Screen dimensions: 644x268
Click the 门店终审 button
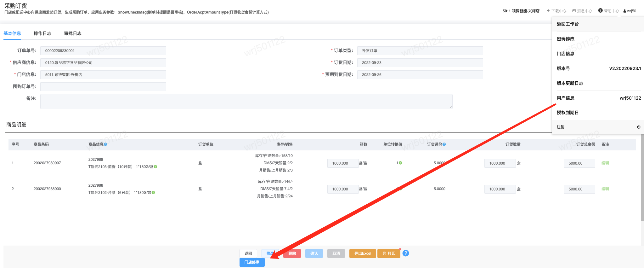pyautogui.click(x=252, y=262)
